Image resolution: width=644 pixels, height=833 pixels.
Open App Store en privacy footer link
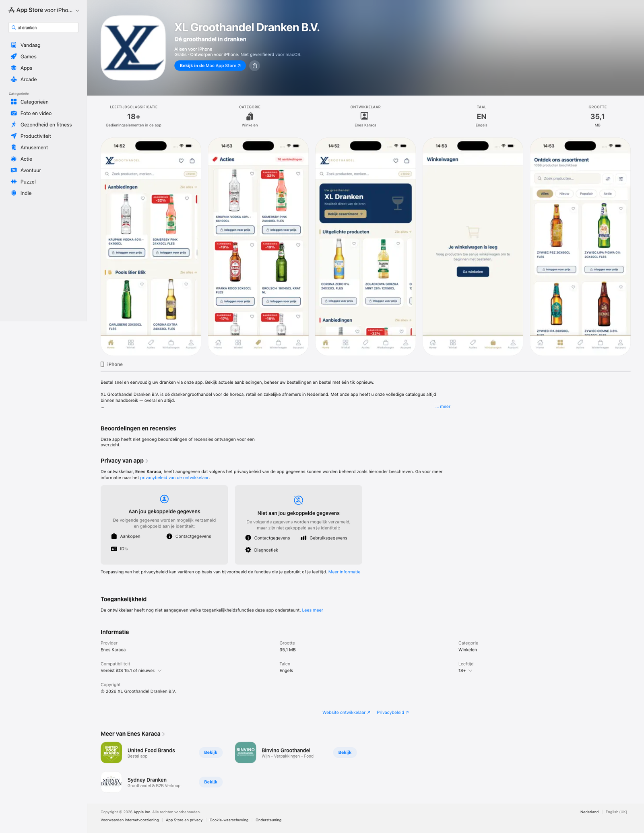(184, 820)
